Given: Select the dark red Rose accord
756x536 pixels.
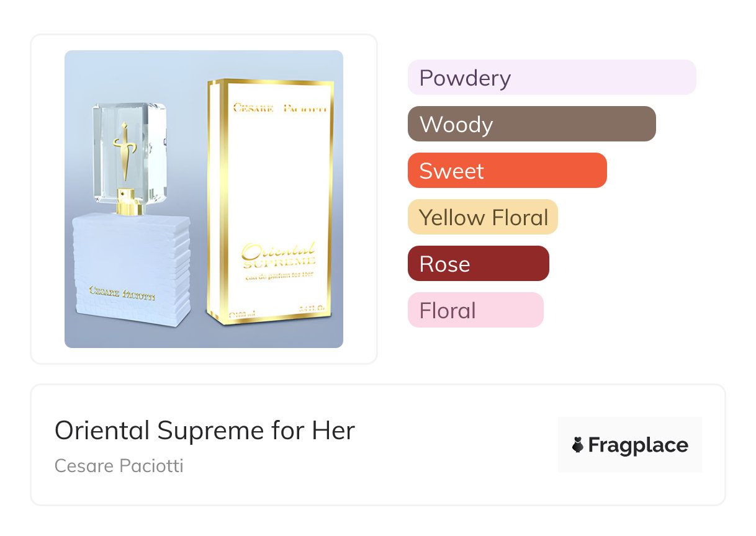Looking at the screenshot, I should (x=478, y=264).
